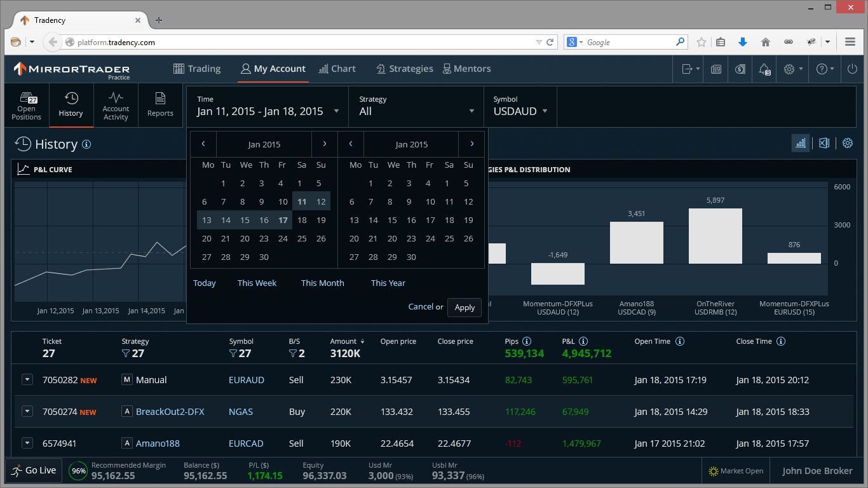Screen dimensions: 868x488
Task: Click the History info icon
Action: click(86, 144)
